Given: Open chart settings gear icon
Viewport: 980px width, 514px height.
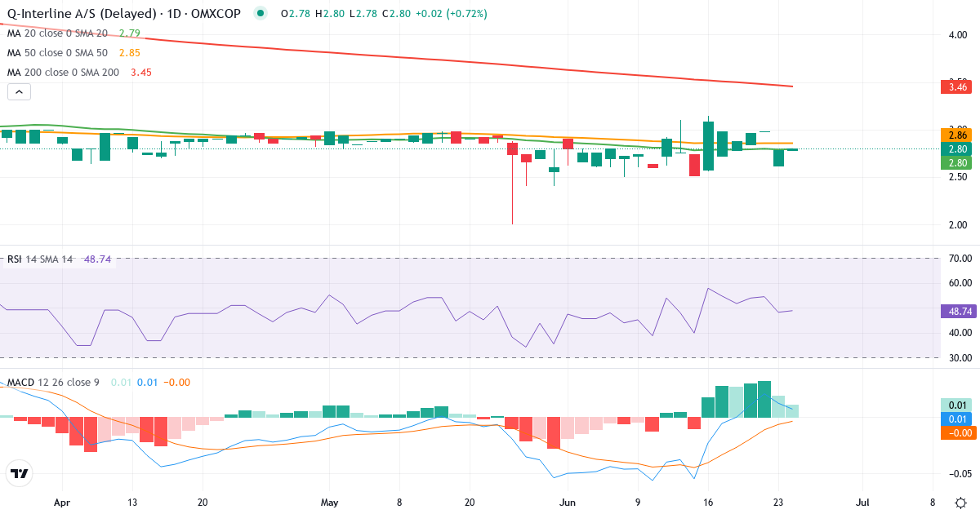Looking at the screenshot, I should click(x=960, y=501).
